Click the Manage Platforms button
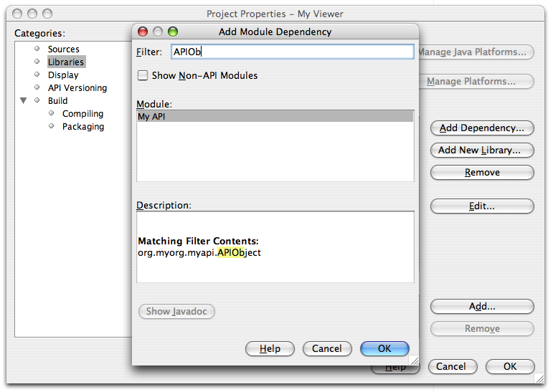553x392 pixels. click(x=475, y=82)
